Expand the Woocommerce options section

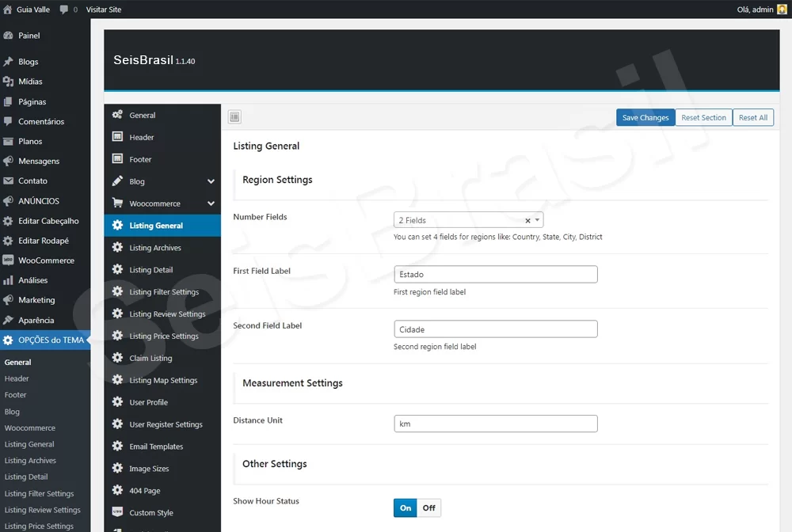coord(211,203)
